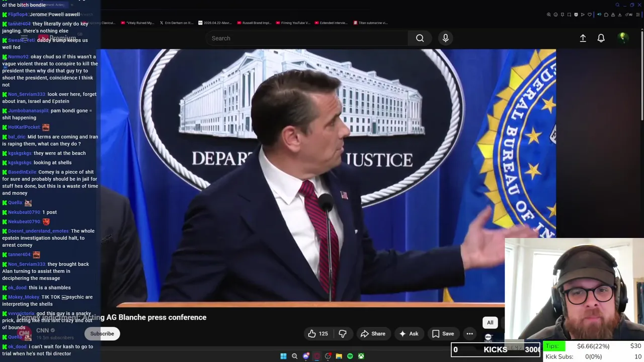
Task: Click the YouTube search magnifier button
Action: pyautogui.click(x=420, y=38)
